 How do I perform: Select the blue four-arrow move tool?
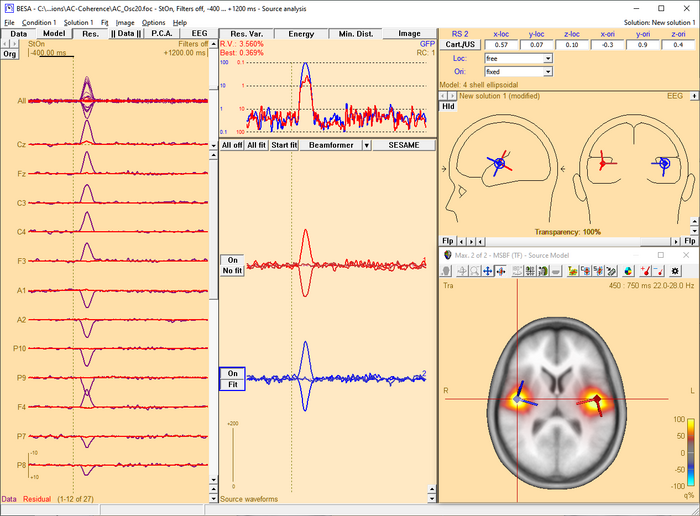coord(487,271)
